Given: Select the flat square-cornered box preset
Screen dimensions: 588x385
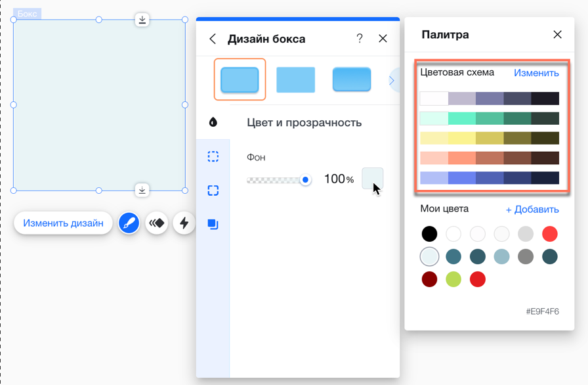Looking at the screenshot, I should (x=296, y=79).
